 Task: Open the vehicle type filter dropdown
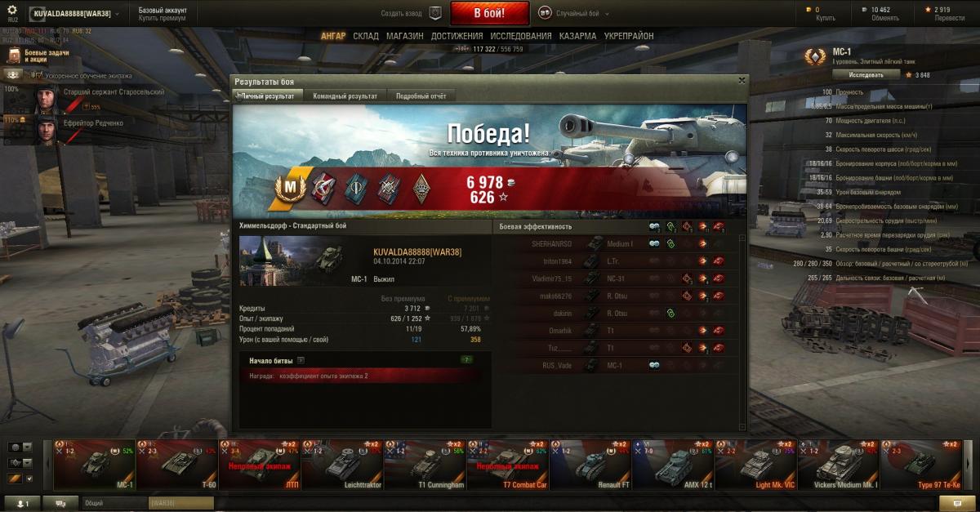pyautogui.click(x=20, y=463)
